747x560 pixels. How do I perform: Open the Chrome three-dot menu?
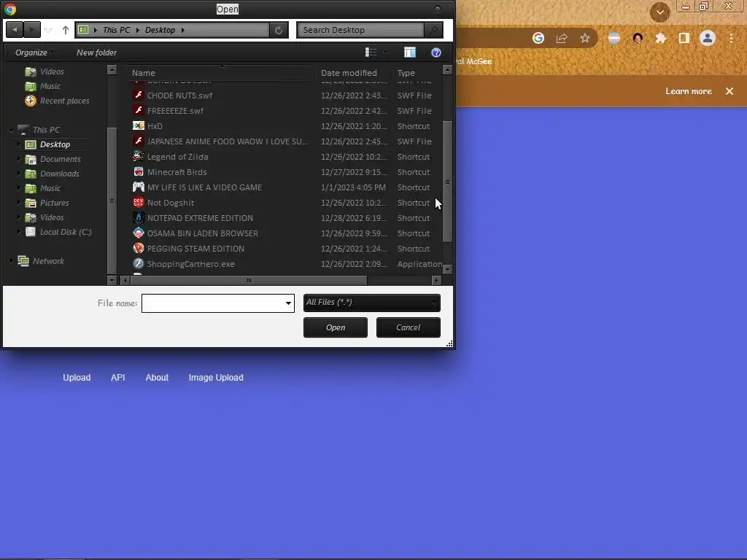coord(731,38)
